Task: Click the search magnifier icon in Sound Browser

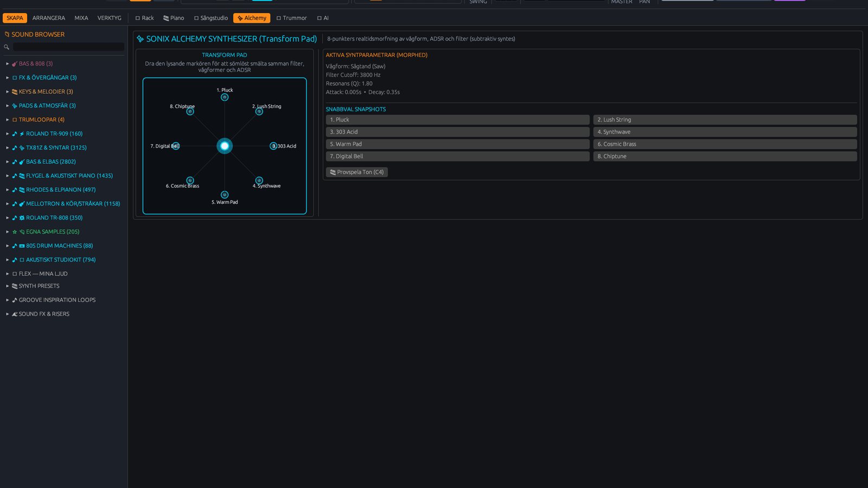Action: (x=7, y=47)
